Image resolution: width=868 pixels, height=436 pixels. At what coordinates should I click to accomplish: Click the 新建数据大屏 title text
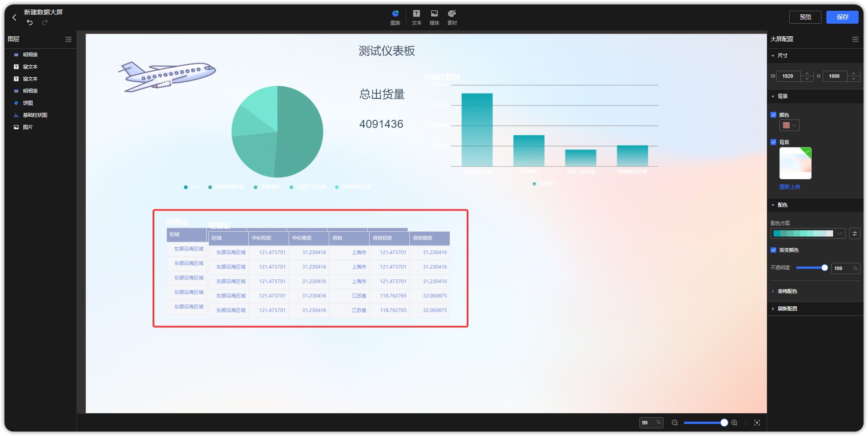(43, 12)
